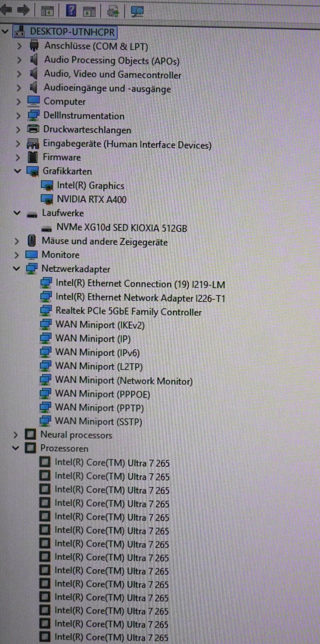Image resolution: width=320 pixels, height=644 pixels.
Task: Expand Audio, Video und Gamecontroller
Action: click(x=19, y=74)
